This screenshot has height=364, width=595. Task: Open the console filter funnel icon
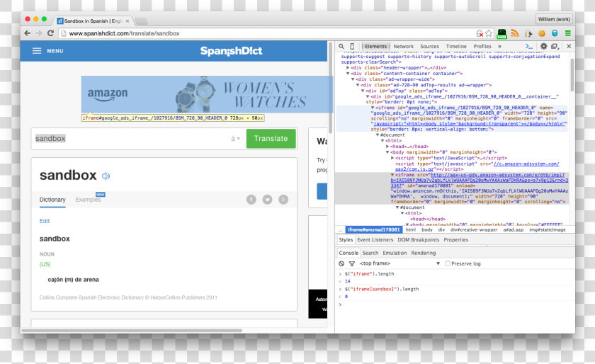tap(352, 263)
